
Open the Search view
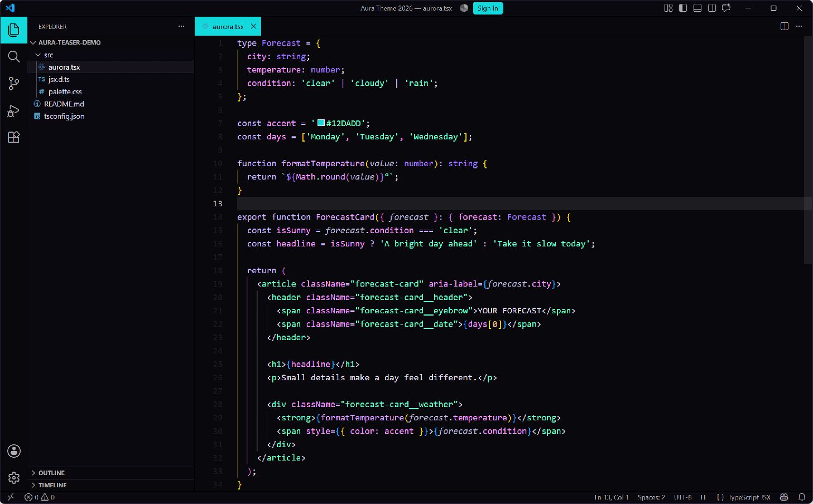tap(14, 56)
